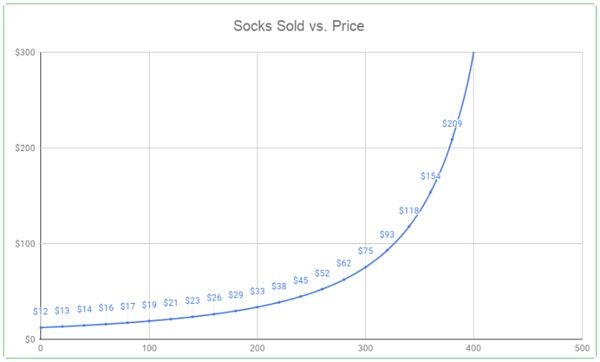Select the 400 horizontal axis label

click(474, 348)
